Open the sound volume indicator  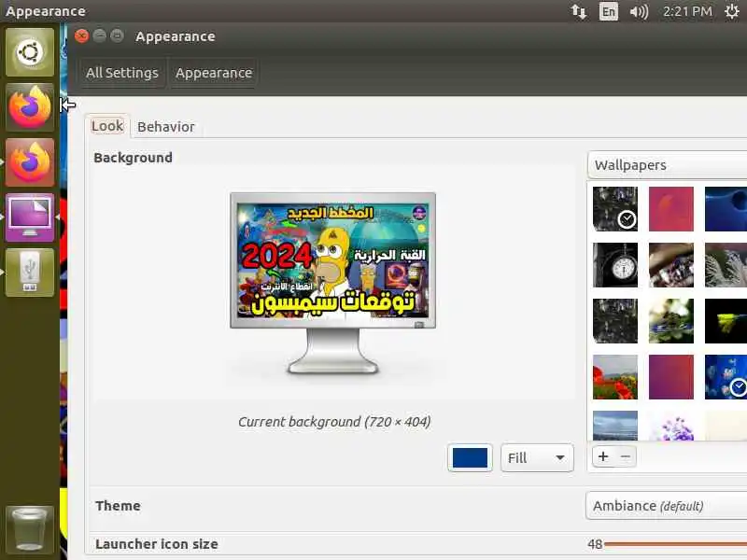(x=639, y=11)
